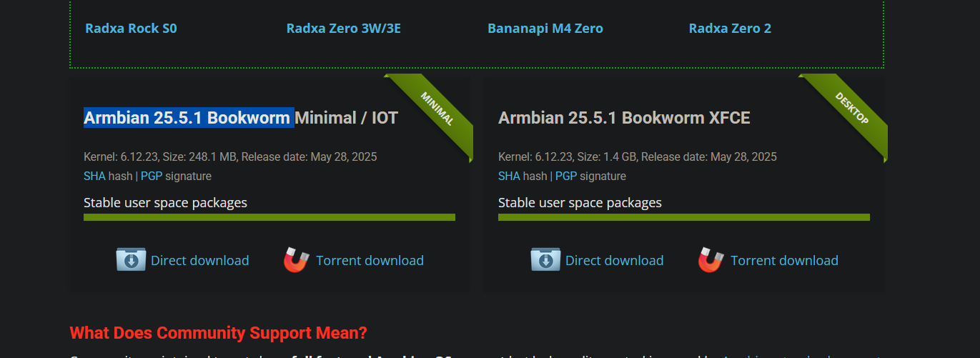The height and width of the screenshot is (358, 980).
Task: Click the XFCE torrent magnet icon
Action: (x=711, y=260)
